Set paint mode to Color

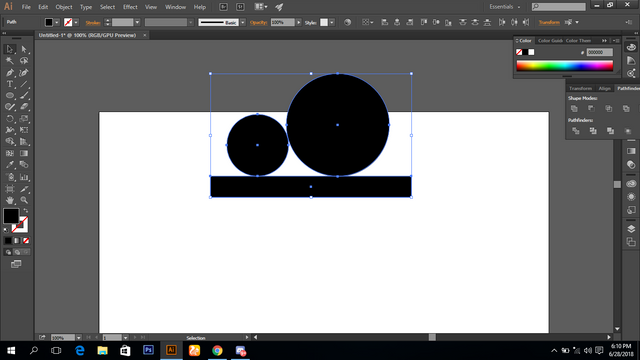click(x=8, y=241)
